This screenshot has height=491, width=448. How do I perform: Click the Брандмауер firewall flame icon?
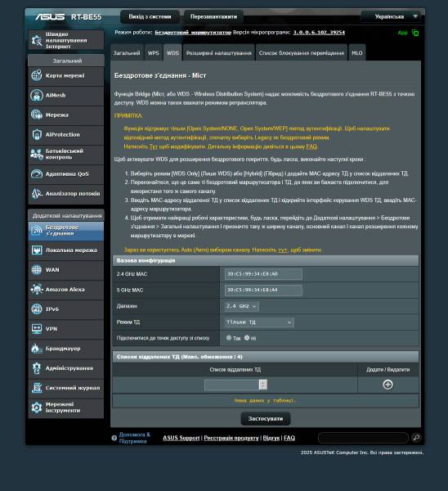(x=37, y=349)
